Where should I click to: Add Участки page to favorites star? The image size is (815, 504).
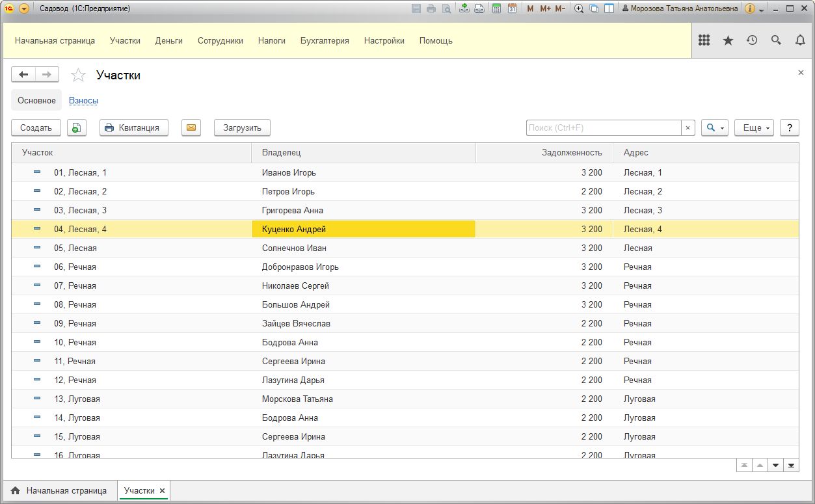pyautogui.click(x=78, y=75)
